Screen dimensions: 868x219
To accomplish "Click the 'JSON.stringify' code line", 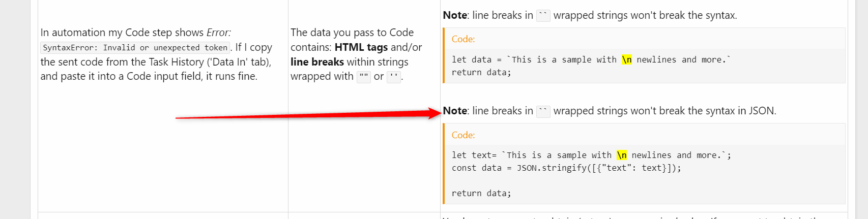I will 566,168.
